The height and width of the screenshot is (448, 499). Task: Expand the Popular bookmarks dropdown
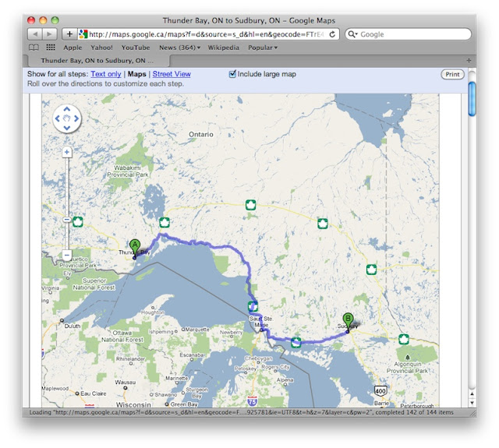point(263,48)
